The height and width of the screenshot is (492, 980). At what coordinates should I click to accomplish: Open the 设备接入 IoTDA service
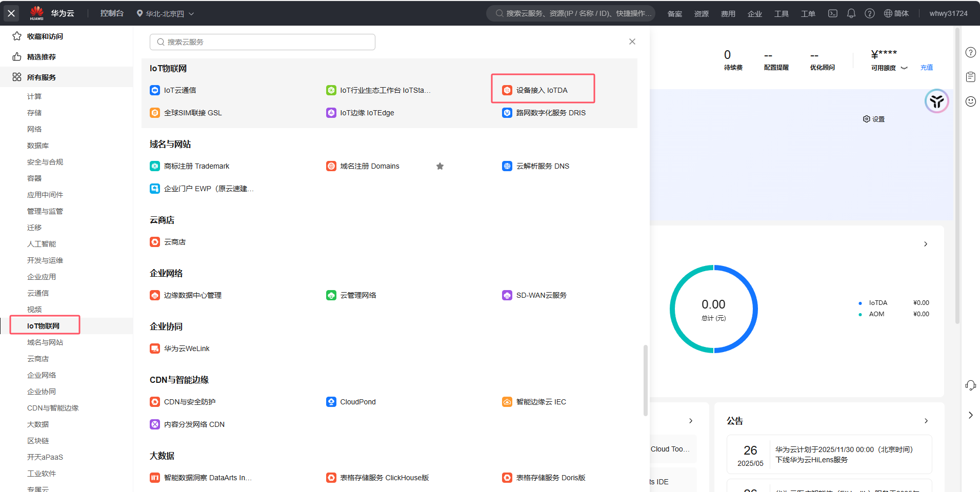[x=535, y=90]
